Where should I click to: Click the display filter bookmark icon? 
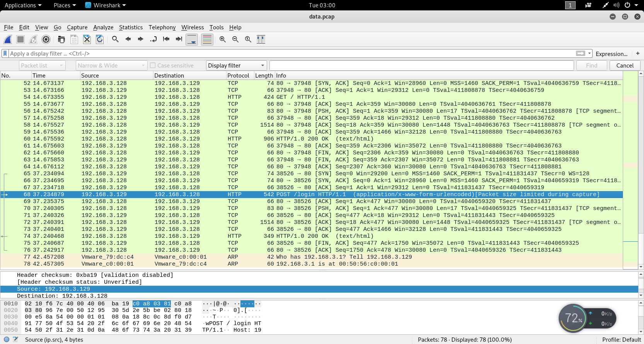coord(5,54)
